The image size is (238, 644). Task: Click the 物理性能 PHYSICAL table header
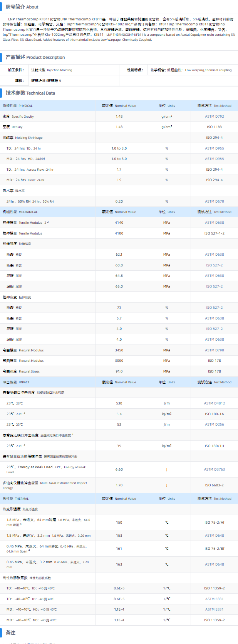pyautogui.click(x=18, y=106)
